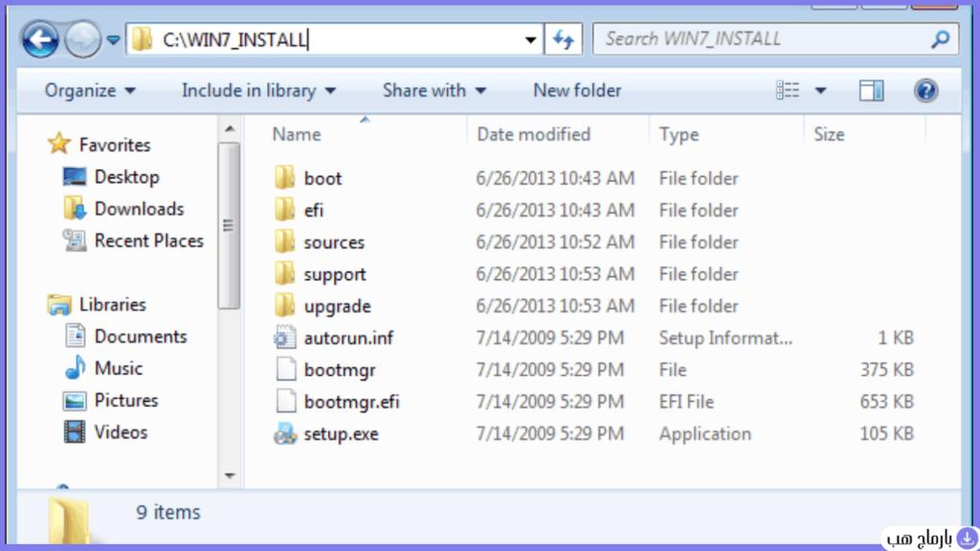Open the Include in library menu
This screenshot has width=980, height=551.
[x=258, y=91]
